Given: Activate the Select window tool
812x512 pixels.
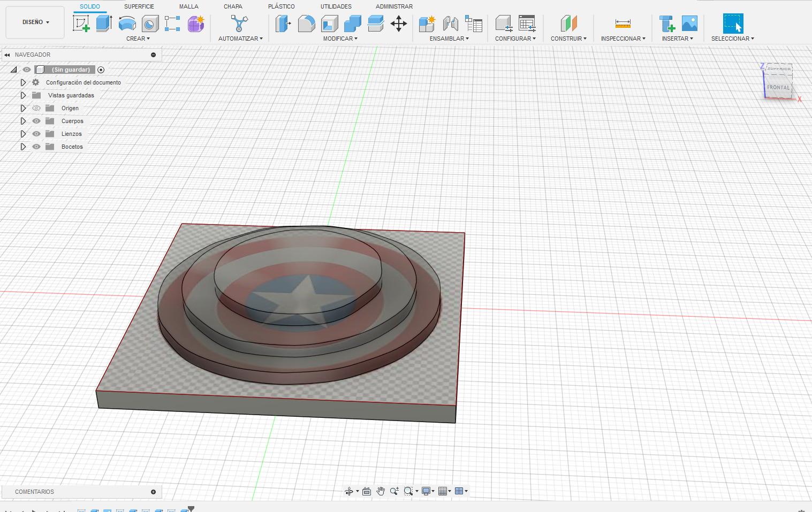Looking at the screenshot, I should (733, 24).
